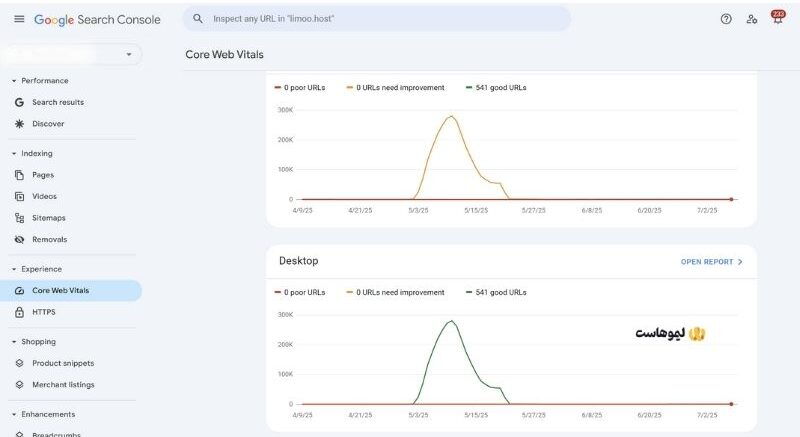Viewport: 800px width, 437px height.
Task: Collapse the Experience section
Action: point(14,269)
